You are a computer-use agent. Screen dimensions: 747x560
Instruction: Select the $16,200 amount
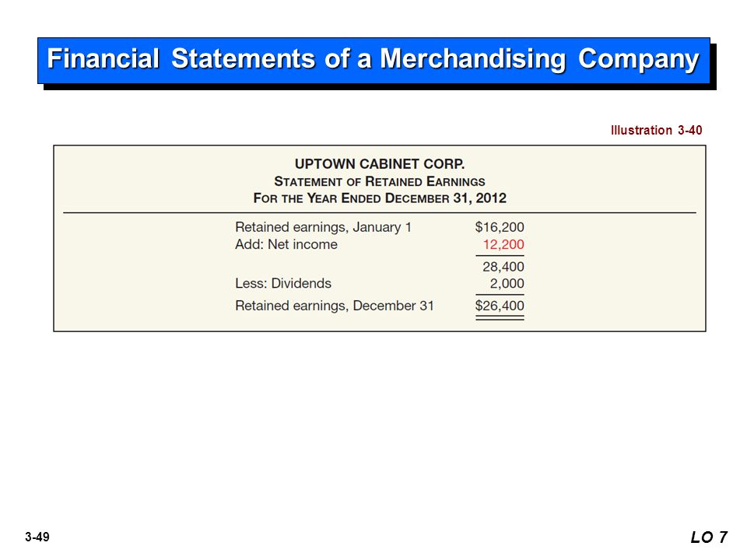click(x=500, y=227)
